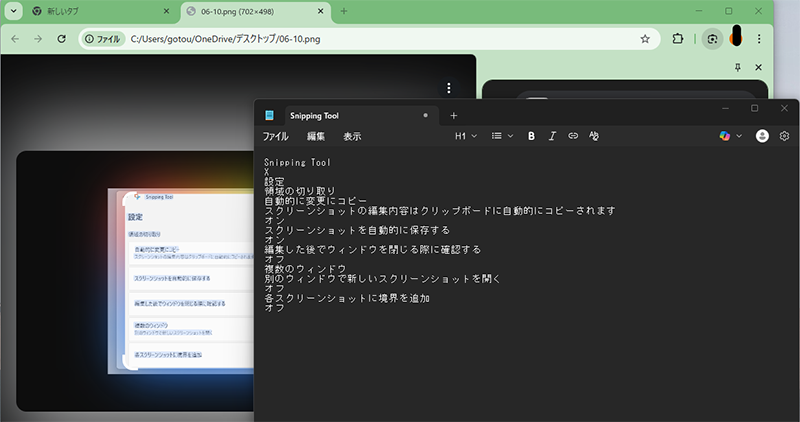Click the Snipping Tool first line in Notepad

click(x=297, y=162)
